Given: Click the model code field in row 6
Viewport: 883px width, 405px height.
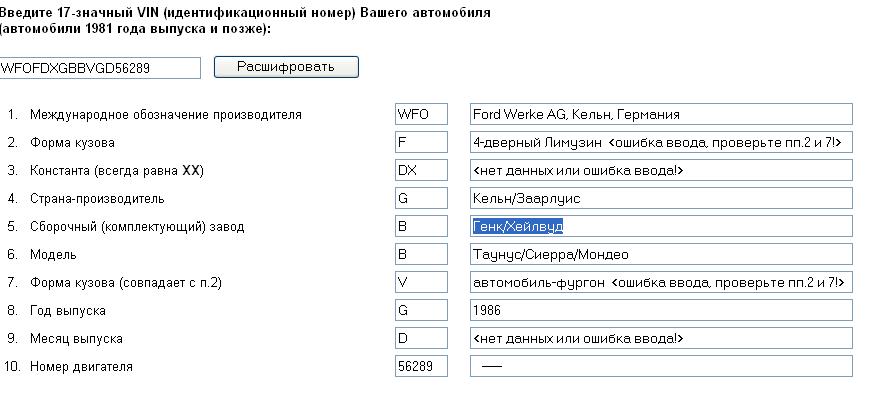Looking at the screenshot, I should tap(421, 255).
